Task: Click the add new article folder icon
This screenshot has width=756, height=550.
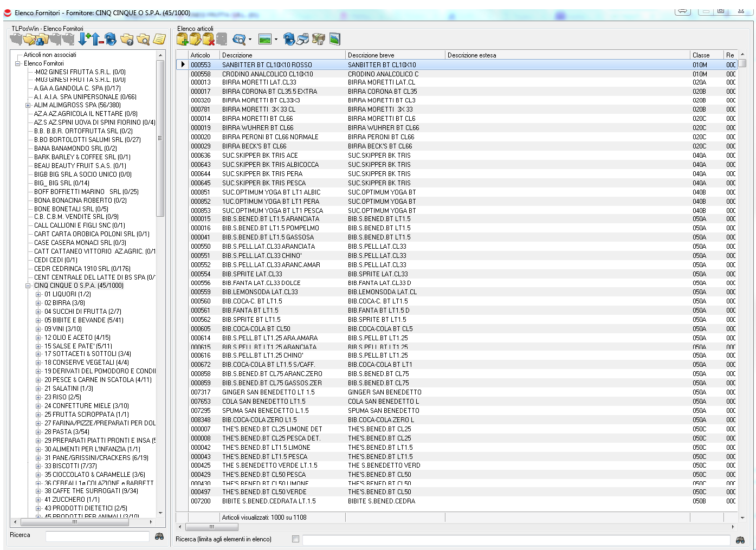Action: tap(182, 39)
